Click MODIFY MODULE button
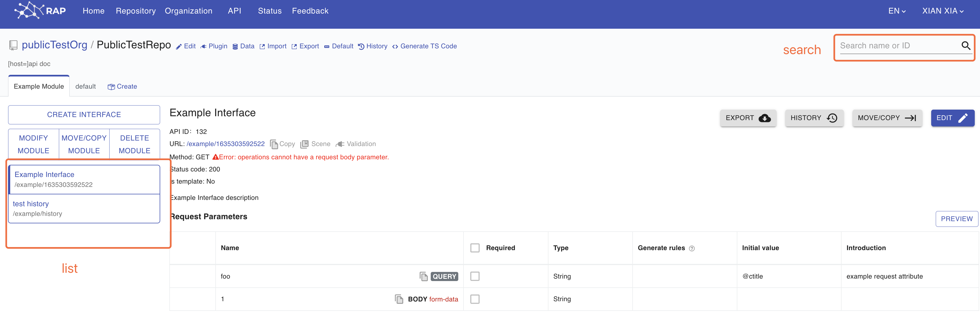 pos(33,144)
